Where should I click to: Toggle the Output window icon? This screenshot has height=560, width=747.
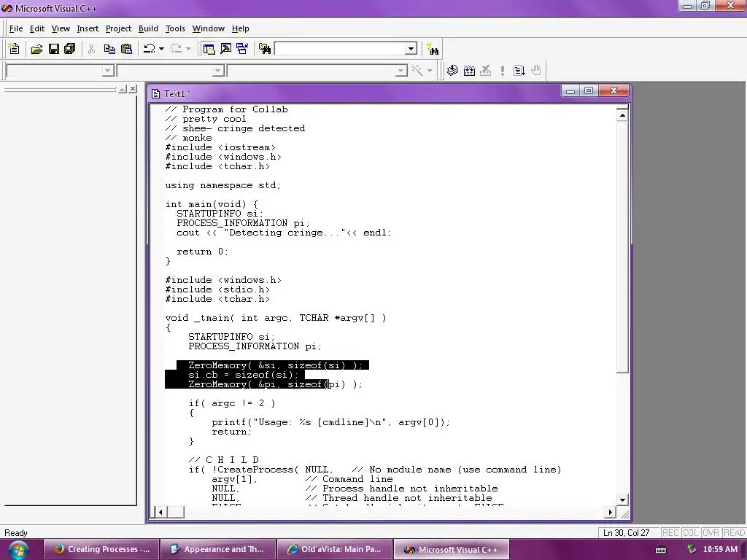[226, 49]
